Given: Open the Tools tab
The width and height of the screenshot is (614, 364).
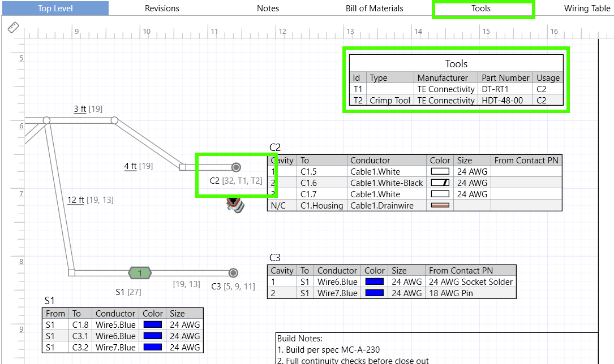Looking at the screenshot, I should (481, 8).
